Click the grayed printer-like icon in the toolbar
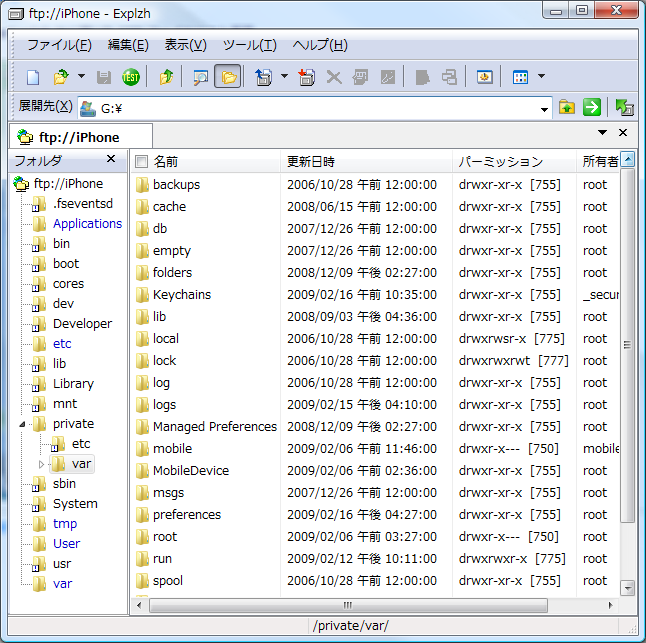The image size is (646, 643). pos(449,77)
